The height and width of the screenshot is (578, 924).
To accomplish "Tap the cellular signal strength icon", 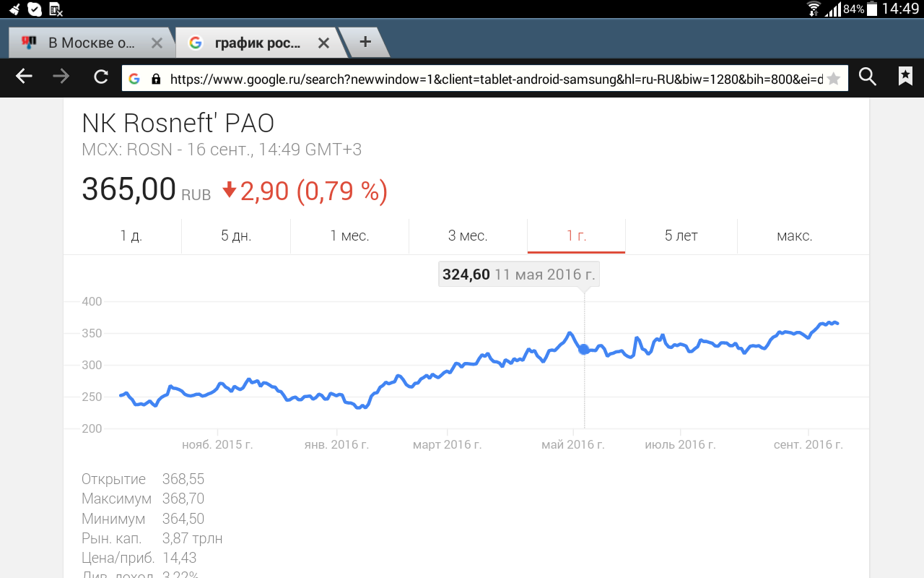I will coord(833,9).
